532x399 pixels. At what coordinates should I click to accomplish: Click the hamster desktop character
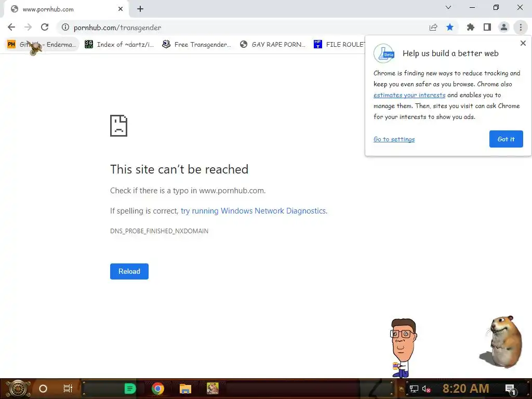pyautogui.click(x=502, y=341)
